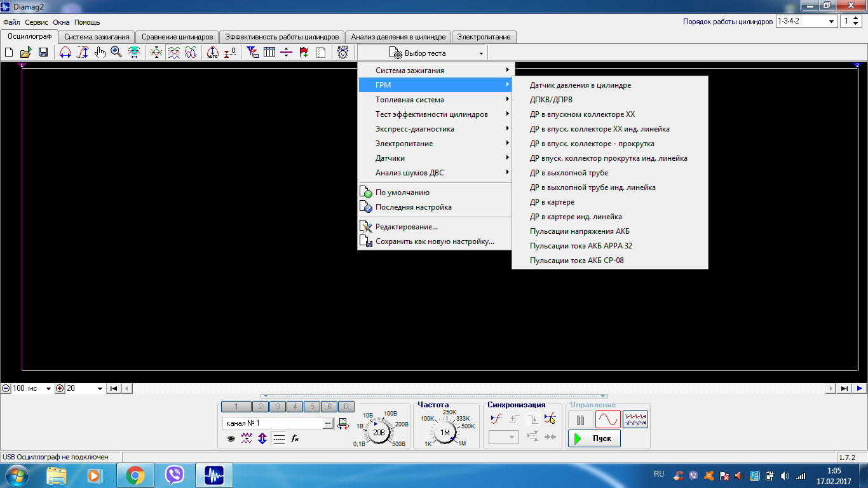Select the vertical measurement cursor tool
This screenshot has height=488, width=868.
tap(83, 53)
